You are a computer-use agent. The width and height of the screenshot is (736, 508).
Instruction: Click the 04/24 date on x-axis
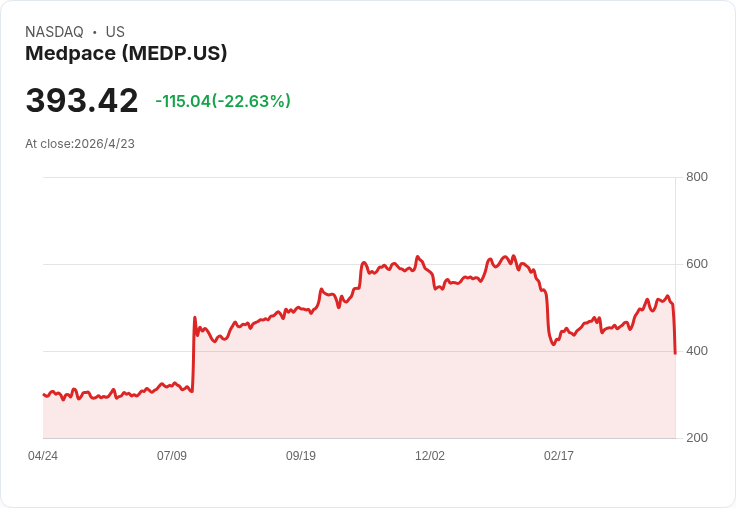point(43,456)
